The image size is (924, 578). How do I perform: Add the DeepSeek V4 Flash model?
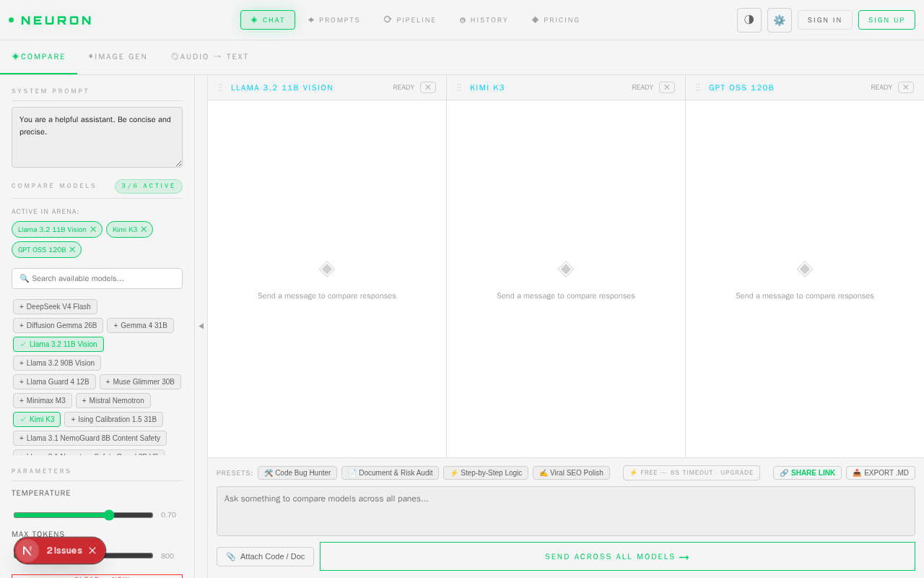pos(55,307)
